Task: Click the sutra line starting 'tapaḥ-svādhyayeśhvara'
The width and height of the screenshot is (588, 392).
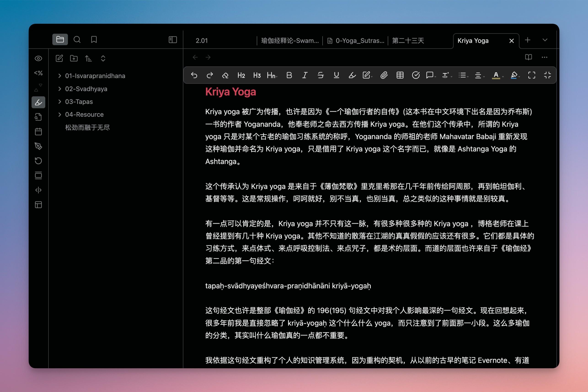Action: tap(288, 286)
